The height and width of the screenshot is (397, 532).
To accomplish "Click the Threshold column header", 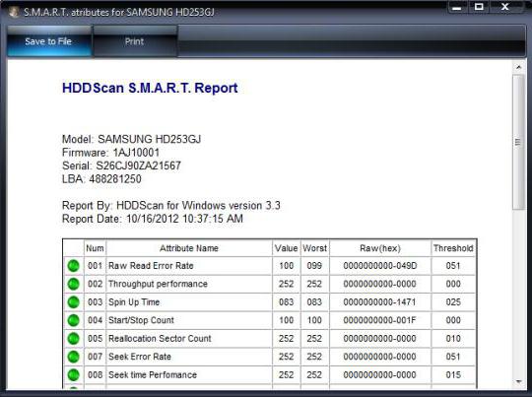I will click(x=453, y=248).
